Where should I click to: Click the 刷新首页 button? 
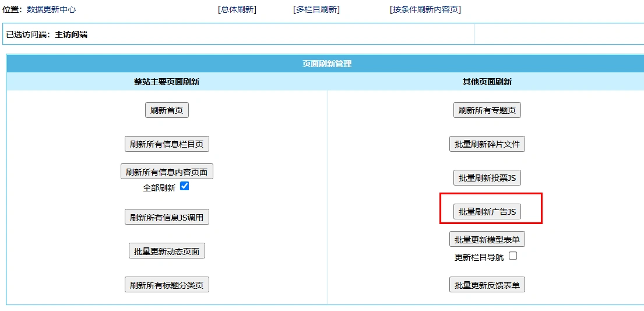point(167,110)
